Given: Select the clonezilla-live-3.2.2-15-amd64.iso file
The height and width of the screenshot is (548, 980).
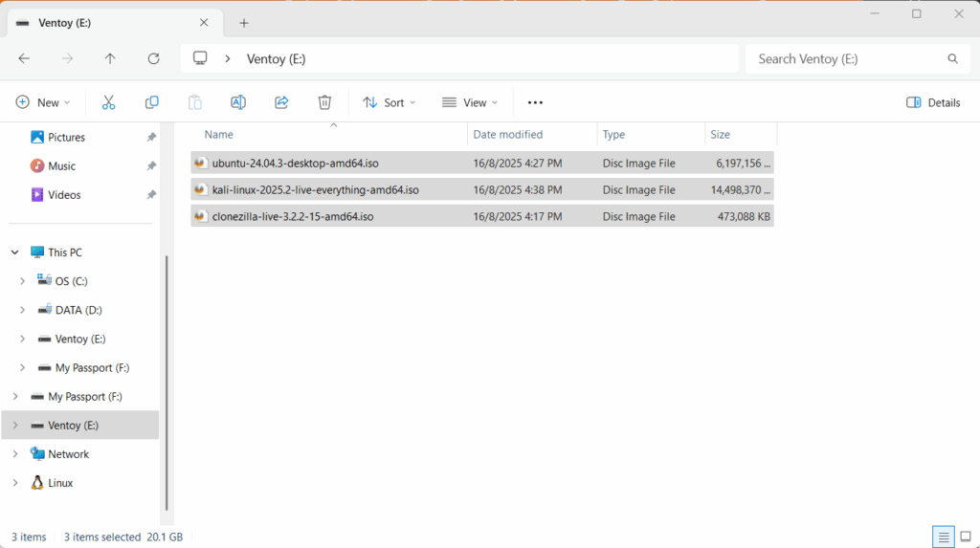Looking at the screenshot, I should coord(293,217).
